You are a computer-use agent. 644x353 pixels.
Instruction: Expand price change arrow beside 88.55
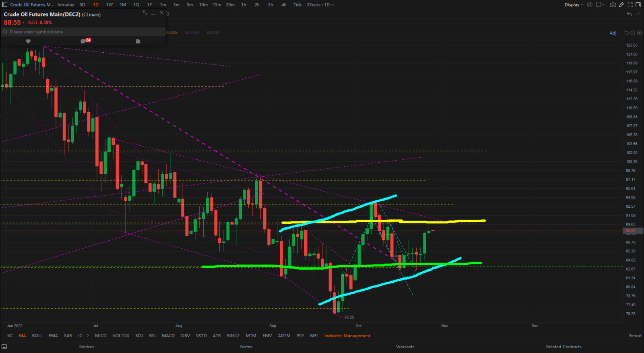(x=23, y=23)
